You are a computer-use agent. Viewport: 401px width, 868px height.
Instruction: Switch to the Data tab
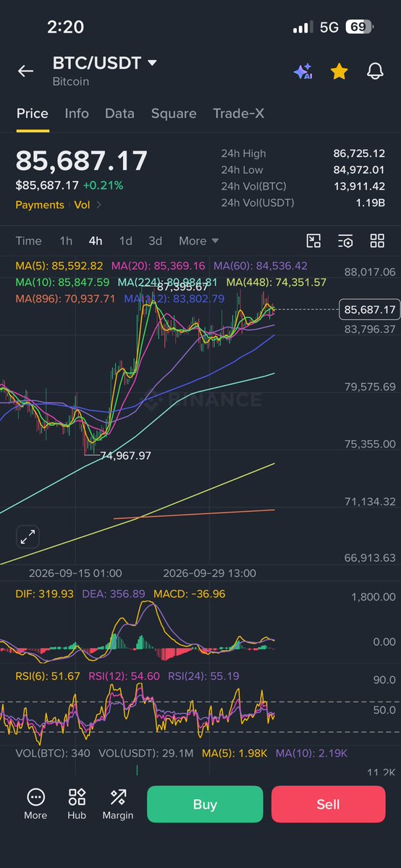(119, 114)
